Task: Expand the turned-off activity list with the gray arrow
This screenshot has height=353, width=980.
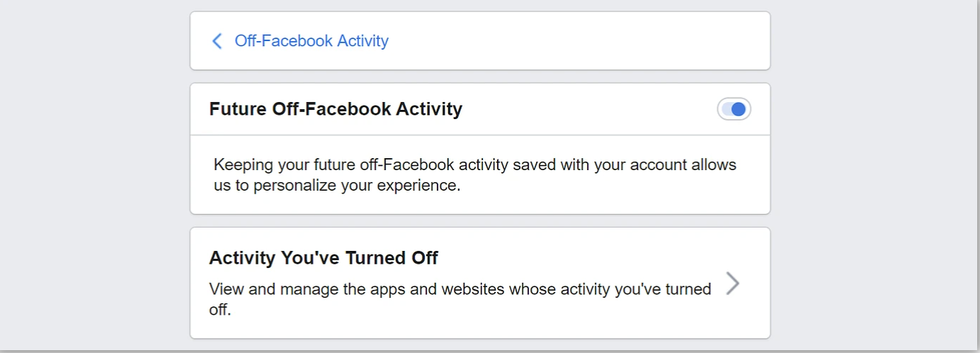Action: pyautogui.click(x=733, y=284)
